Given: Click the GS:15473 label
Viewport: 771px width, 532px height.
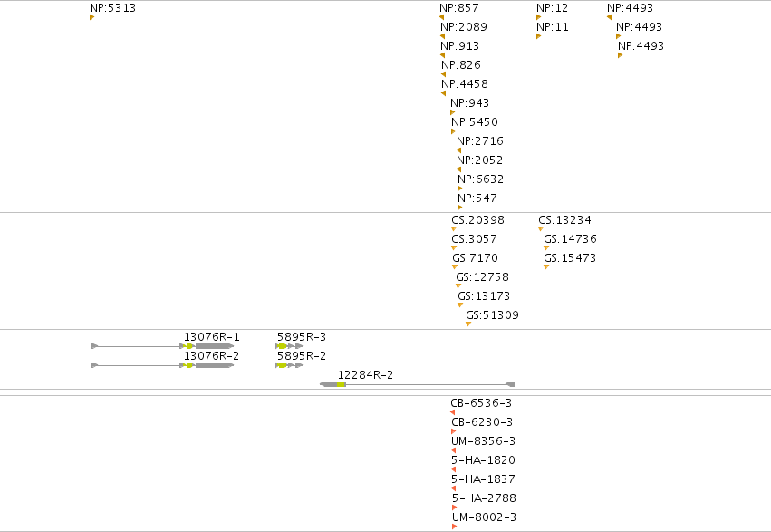Looking at the screenshot, I should (x=570, y=258).
